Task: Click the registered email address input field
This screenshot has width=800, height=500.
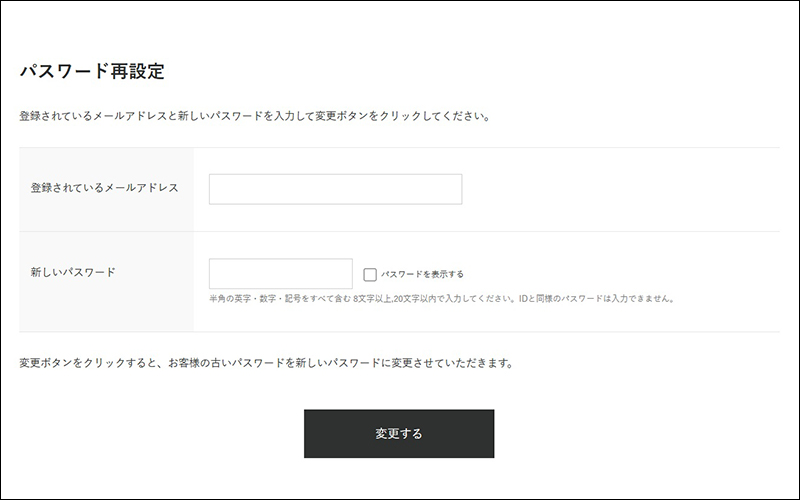Action: (x=335, y=189)
